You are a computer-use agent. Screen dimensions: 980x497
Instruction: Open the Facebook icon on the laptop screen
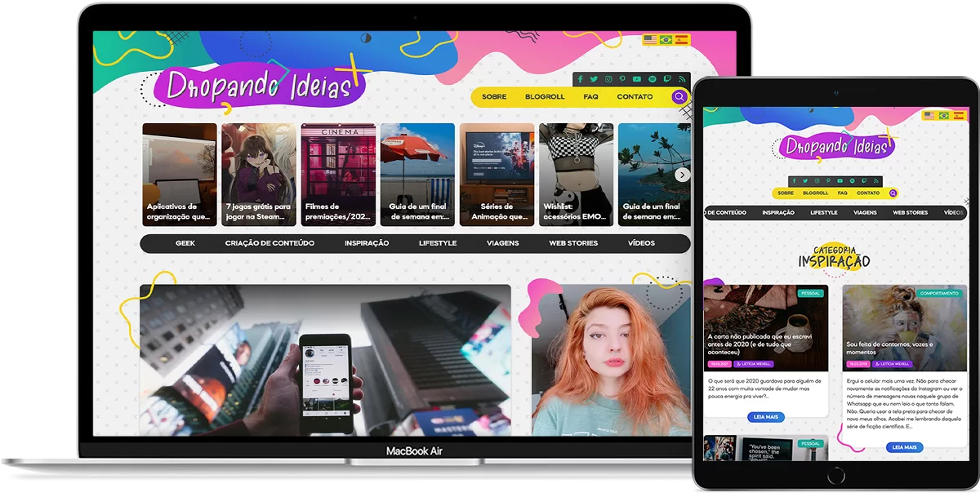pyautogui.click(x=580, y=79)
